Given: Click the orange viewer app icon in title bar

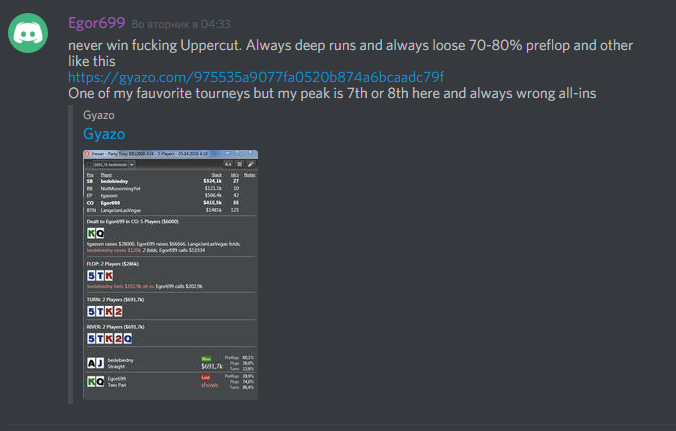Looking at the screenshot, I should click(87, 153).
